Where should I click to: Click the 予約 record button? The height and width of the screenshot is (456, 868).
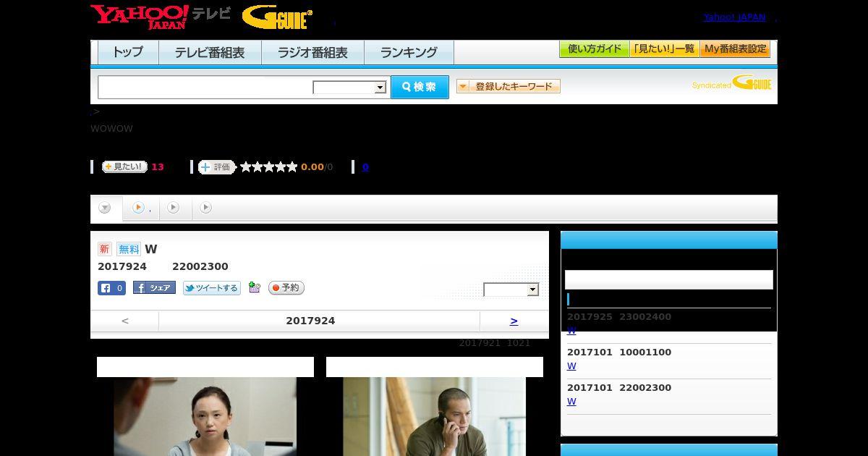286,288
